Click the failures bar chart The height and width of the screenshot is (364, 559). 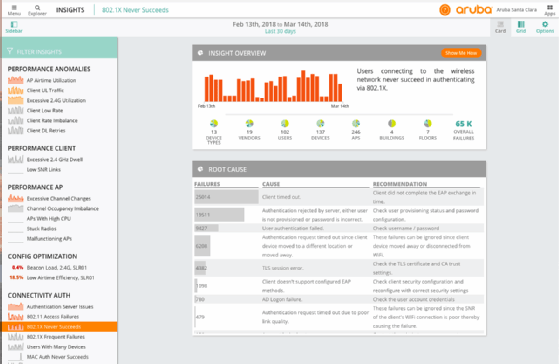(273, 86)
